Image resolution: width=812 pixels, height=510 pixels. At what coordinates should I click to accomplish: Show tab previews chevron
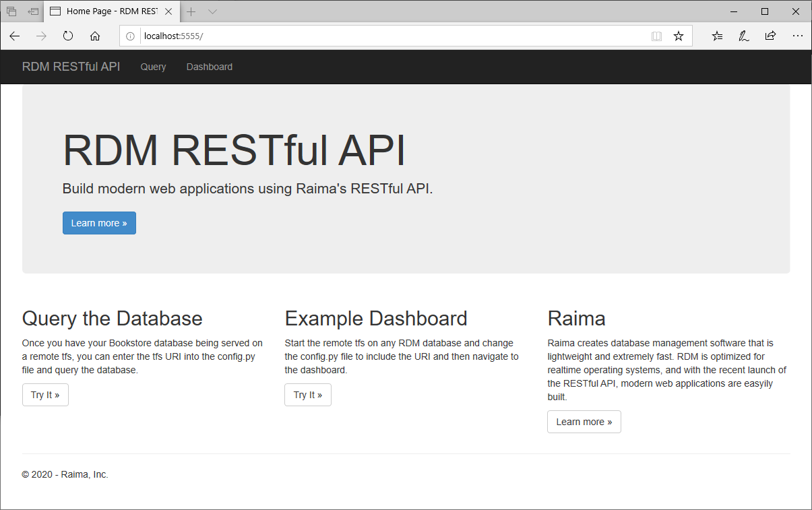click(212, 11)
